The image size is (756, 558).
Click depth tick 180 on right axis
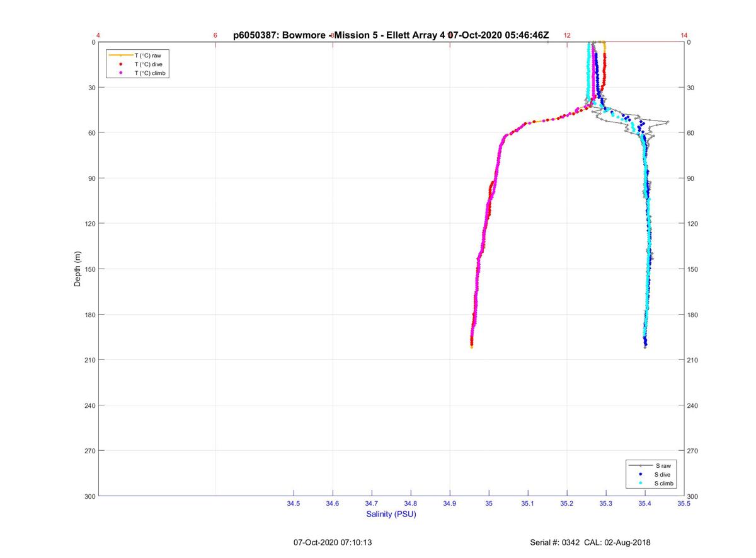pos(693,315)
